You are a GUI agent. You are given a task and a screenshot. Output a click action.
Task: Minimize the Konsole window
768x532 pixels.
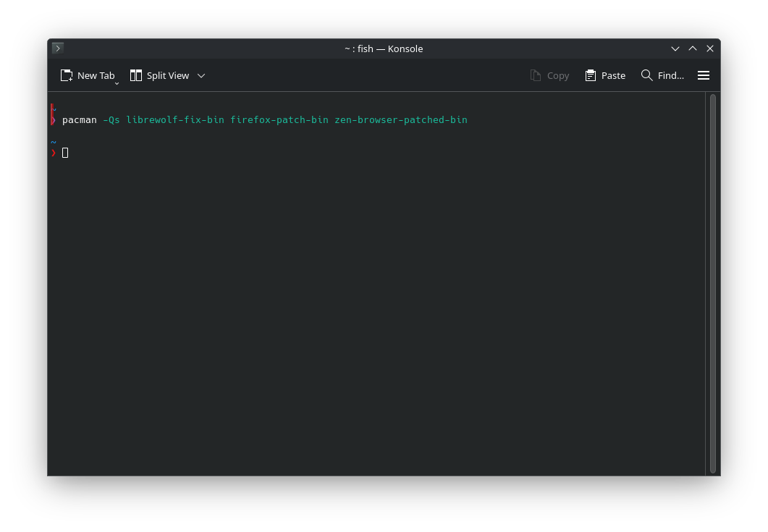coord(675,48)
